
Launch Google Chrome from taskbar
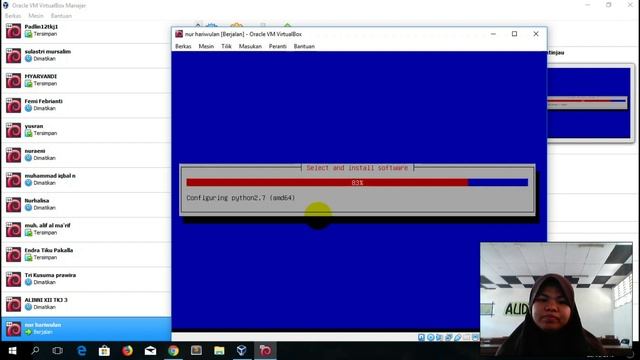[x=173, y=351]
